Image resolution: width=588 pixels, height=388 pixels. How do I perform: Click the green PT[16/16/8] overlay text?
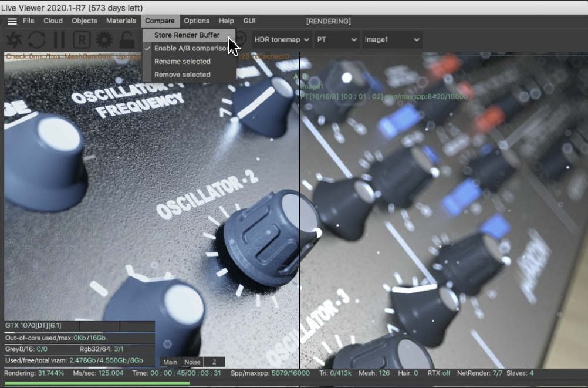(x=384, y=96)
